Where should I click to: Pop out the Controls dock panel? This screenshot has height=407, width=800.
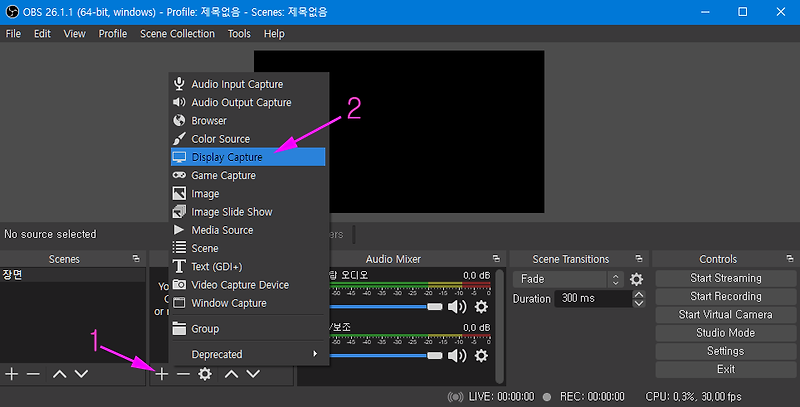pyautogui.click(x=790, y=259)
